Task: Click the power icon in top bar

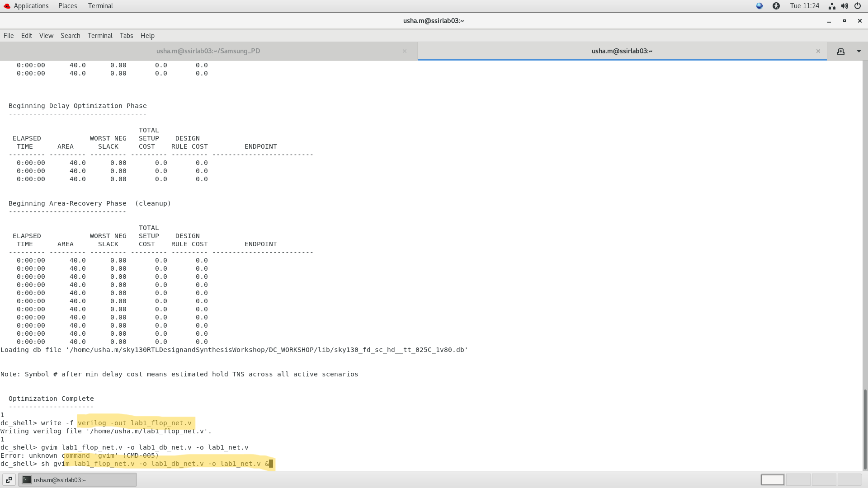Action: point(857,6)
